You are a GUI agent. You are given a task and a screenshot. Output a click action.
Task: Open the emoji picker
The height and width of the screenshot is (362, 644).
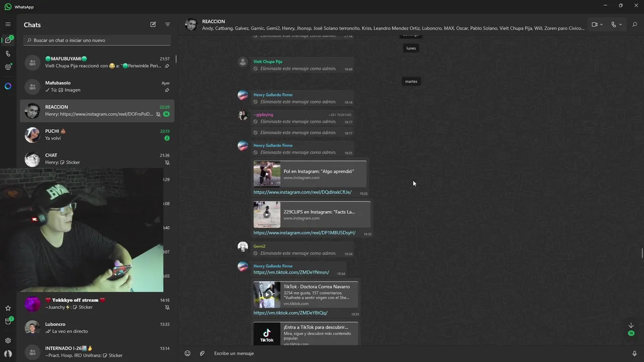click(x=187, y=353)
